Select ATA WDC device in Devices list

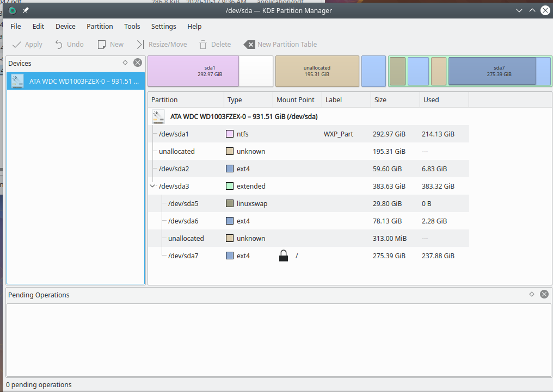pos(76,82)
